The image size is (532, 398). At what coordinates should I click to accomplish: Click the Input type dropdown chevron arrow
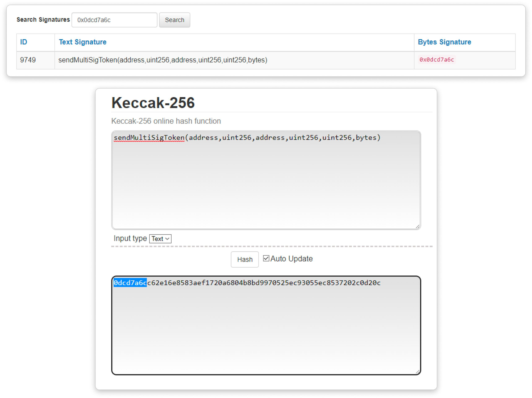click(167, 239)
